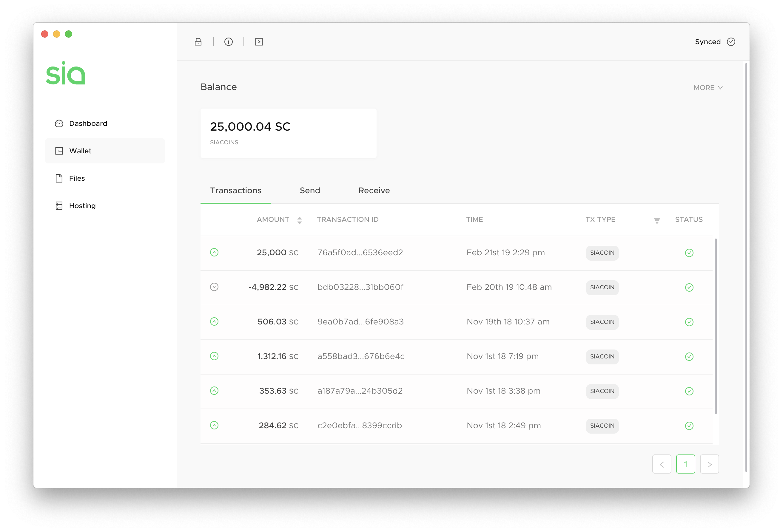
Task: Click the Time column header
Action: point(474,220)
